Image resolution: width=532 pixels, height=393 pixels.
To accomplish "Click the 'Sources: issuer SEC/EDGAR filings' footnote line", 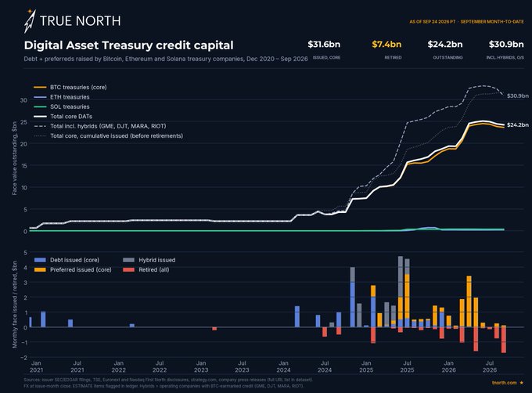I will (x=168, y=380).
